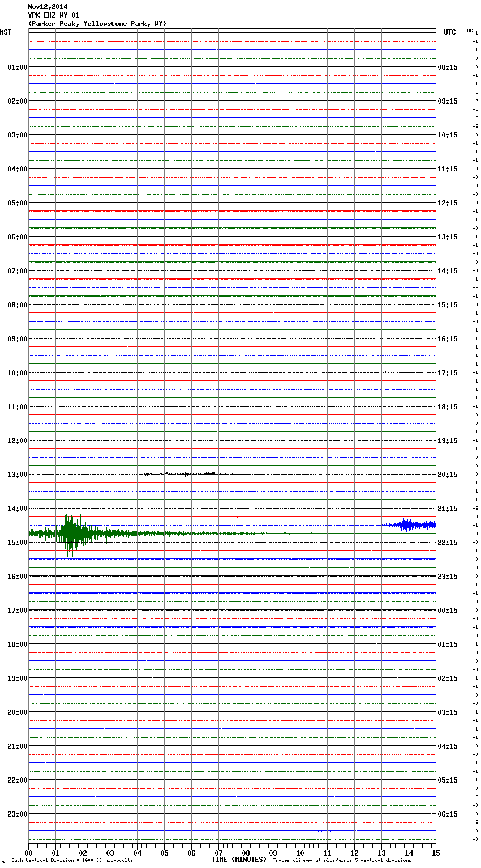
Task: Select the 16:00 MST time label
Action: [17, 577]
